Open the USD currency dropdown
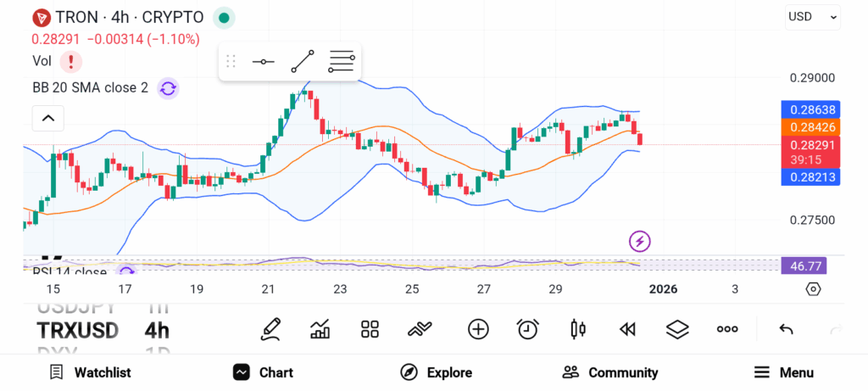 [x=812, y=16]
